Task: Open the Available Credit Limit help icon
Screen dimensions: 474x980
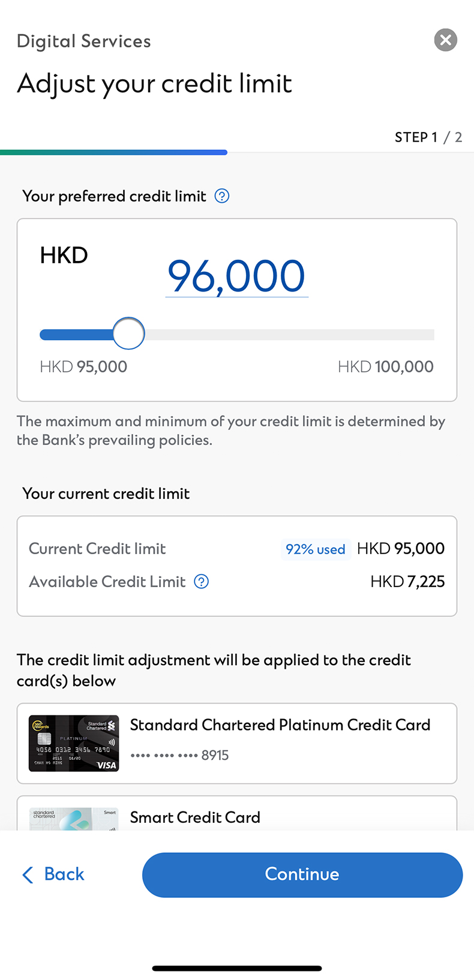Action: click(x=201, y=581)
